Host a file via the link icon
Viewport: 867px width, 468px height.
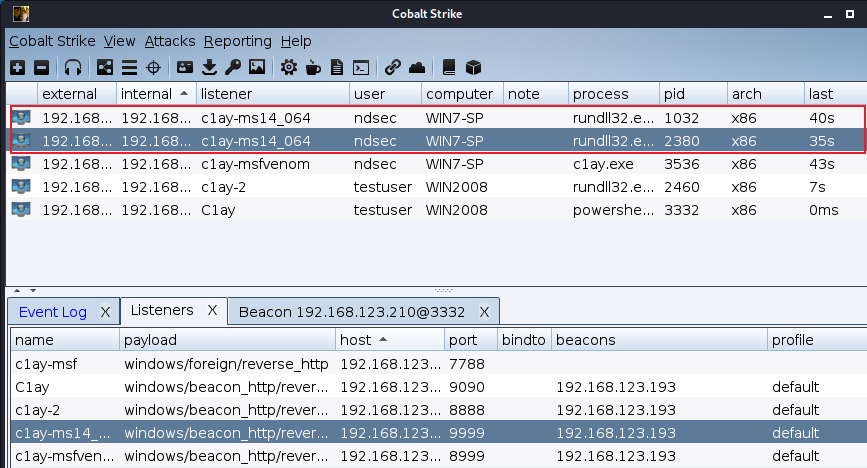click(x=393, y=67)
